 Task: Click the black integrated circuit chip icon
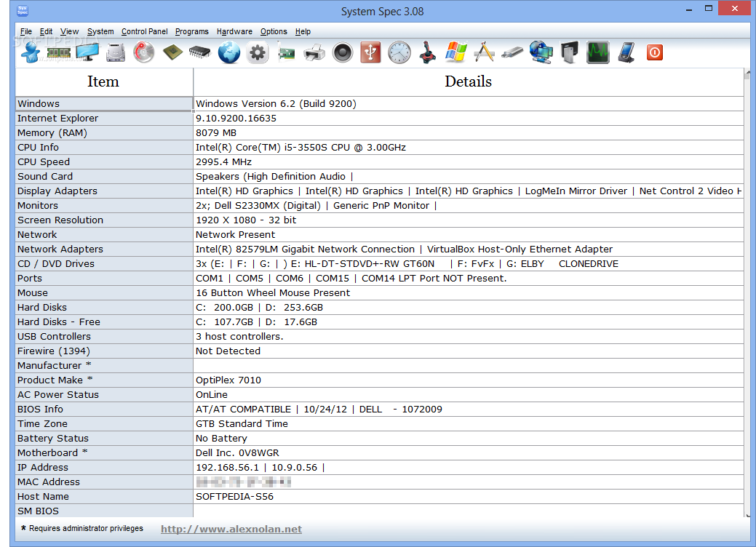click(x=200, y=52)
